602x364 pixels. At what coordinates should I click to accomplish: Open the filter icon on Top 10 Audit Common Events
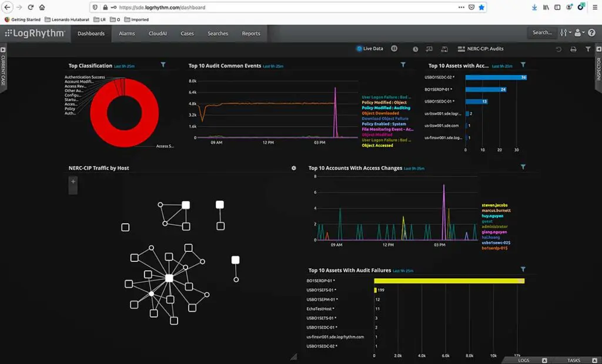coord(403,65)
